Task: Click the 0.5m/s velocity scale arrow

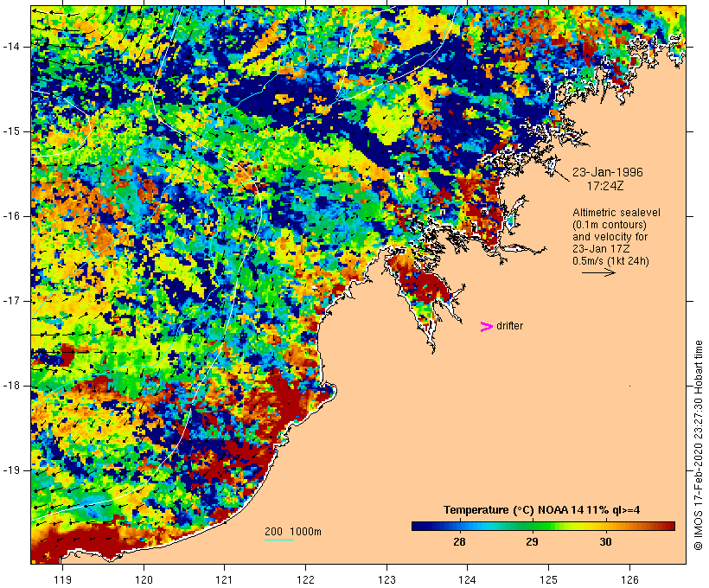Action: click(x=597, y=272)
